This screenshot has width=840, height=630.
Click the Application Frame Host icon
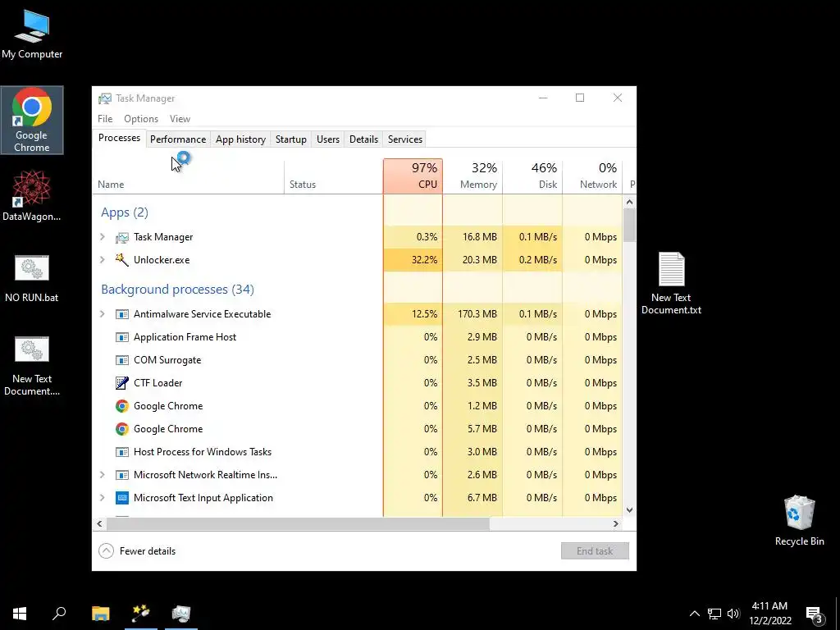[122, 337]
